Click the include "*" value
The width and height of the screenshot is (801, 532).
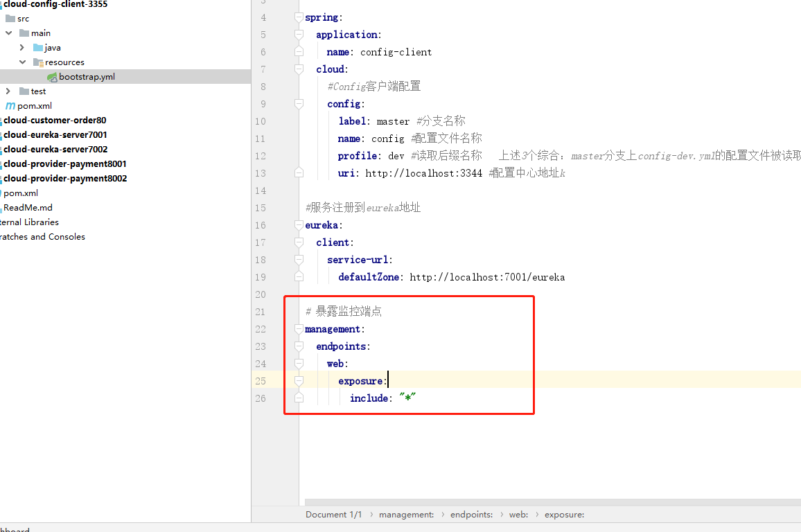click(407, 398)
